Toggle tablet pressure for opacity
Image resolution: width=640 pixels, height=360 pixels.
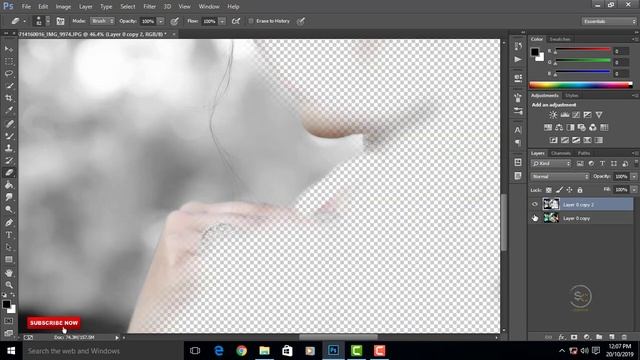click(x=175, y=21)
